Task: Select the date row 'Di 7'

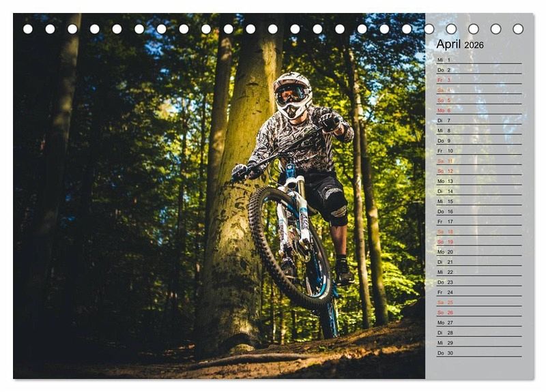Action: (479, 121)
